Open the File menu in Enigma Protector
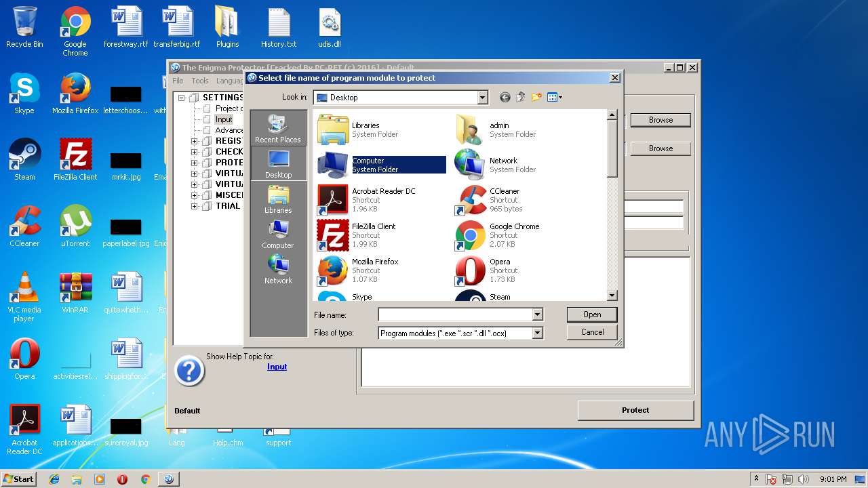Viewport: 868px width, 488px height. tap(178, 81)
